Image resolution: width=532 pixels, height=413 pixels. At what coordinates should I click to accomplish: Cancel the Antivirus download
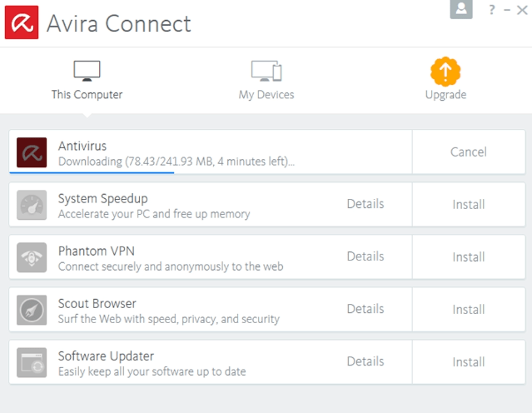(x=469, y=152)
